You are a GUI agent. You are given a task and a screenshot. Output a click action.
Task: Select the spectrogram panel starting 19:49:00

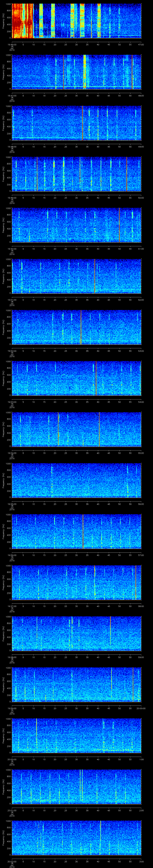pos(77,174)
